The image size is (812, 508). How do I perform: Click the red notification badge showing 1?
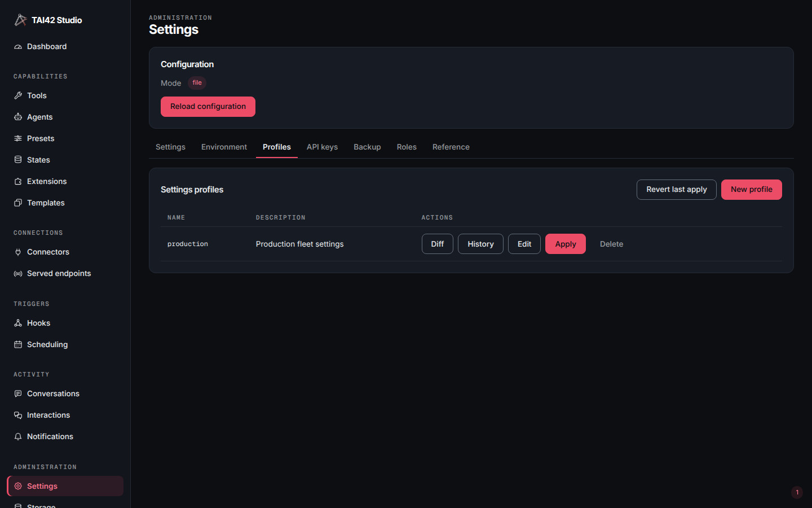pyautogui.click(x=797, y=492)
